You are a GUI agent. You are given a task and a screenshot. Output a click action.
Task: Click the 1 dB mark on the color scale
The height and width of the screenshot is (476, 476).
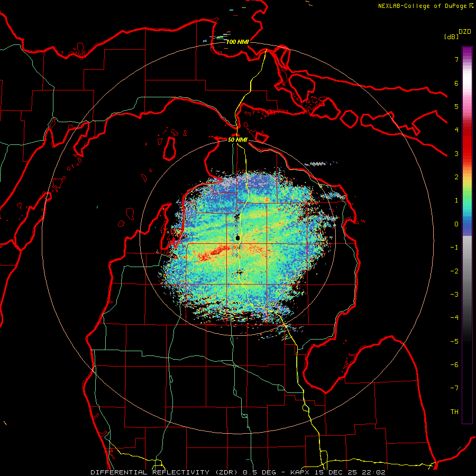tap(456, 200)
